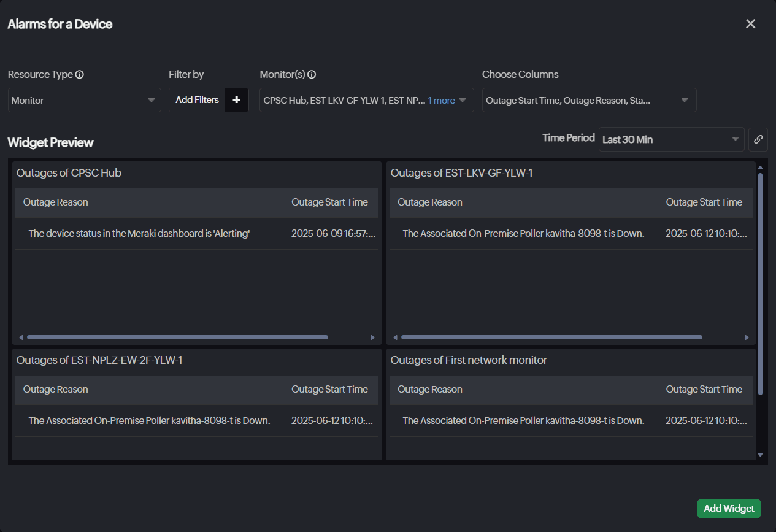Click the Add Filters button

click(x=197, y=100)
